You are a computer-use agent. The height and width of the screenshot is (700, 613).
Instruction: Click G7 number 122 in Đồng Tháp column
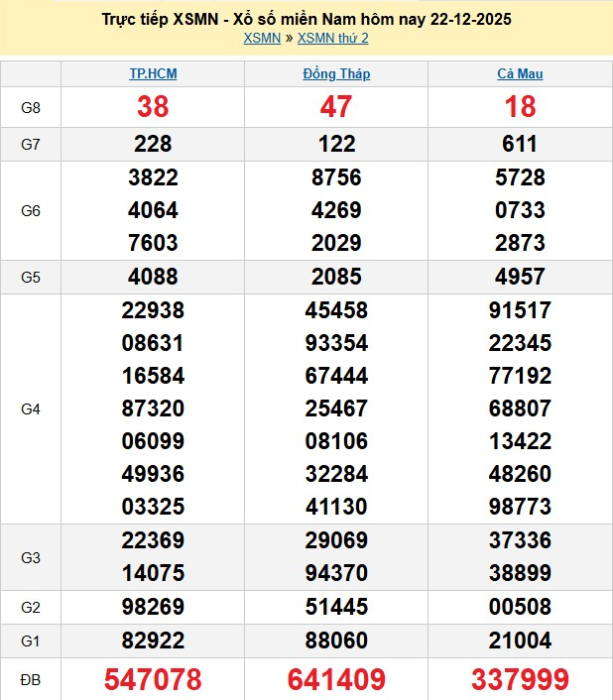pyautogui.click(x=336, y=144)
